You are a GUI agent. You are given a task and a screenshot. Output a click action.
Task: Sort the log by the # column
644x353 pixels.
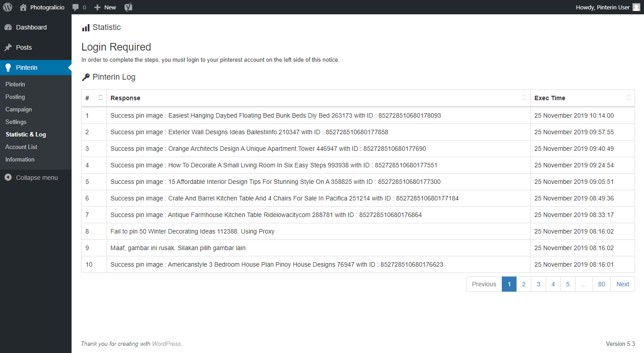[x=94, y=98]
